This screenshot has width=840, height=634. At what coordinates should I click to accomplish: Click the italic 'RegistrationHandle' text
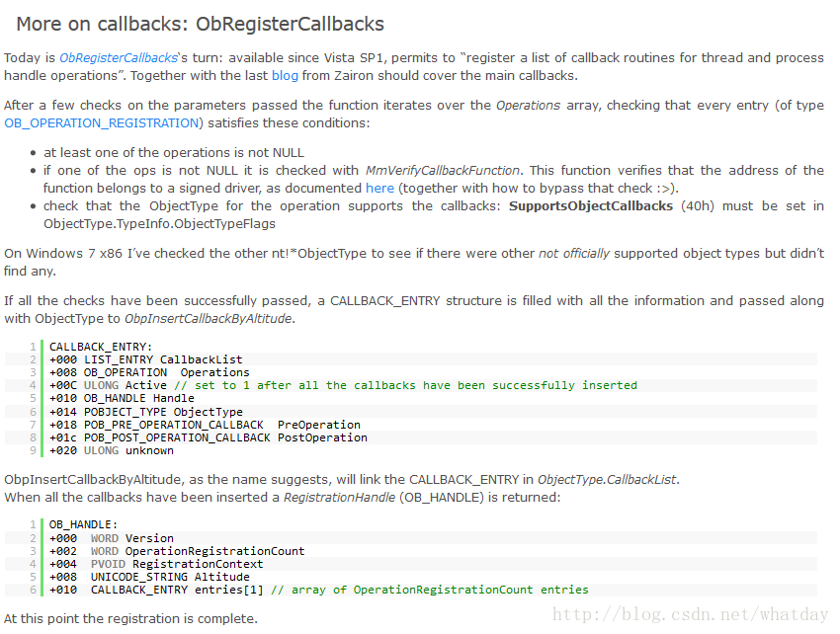click(x=339, y=498)
